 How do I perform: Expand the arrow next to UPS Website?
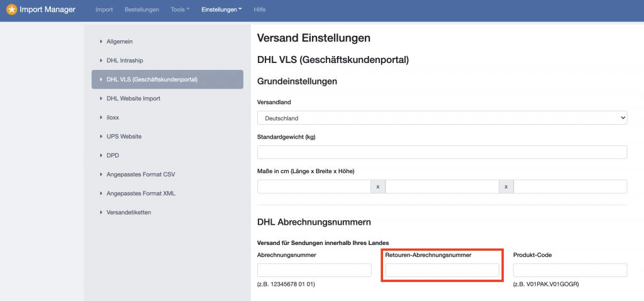pyautogui.click(x=101, y=136)
